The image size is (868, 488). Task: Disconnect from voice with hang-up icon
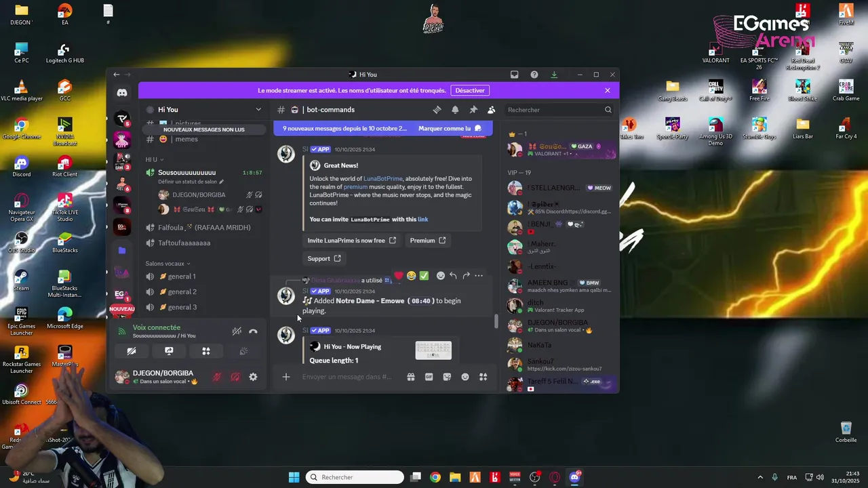[253, 331]
